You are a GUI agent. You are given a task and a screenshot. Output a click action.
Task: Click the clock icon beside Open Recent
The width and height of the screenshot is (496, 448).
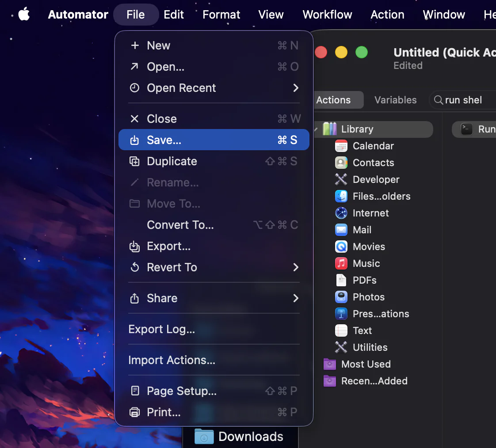134,87
